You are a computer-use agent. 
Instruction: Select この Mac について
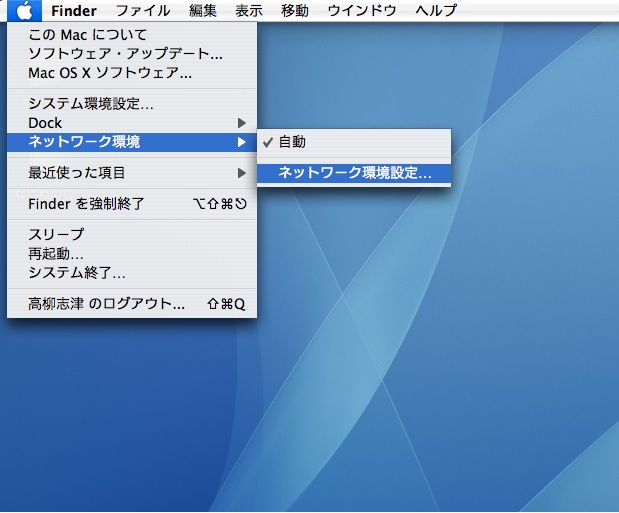click(132, 35)
